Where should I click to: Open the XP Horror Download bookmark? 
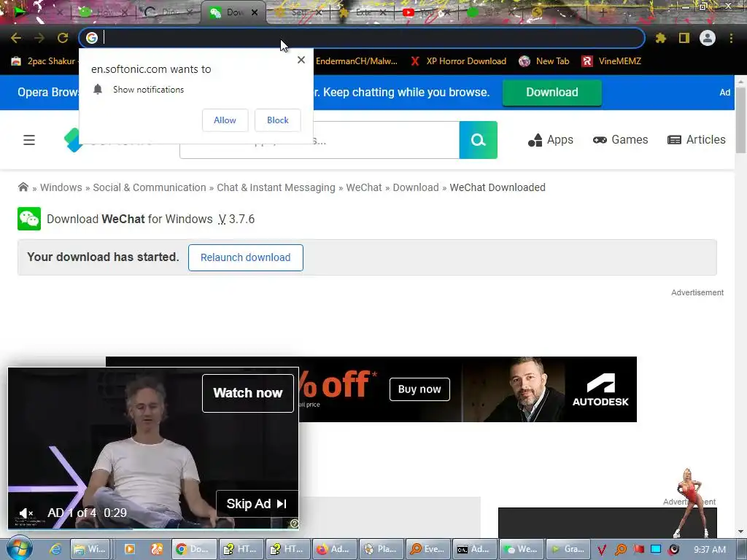pos(458,61)
